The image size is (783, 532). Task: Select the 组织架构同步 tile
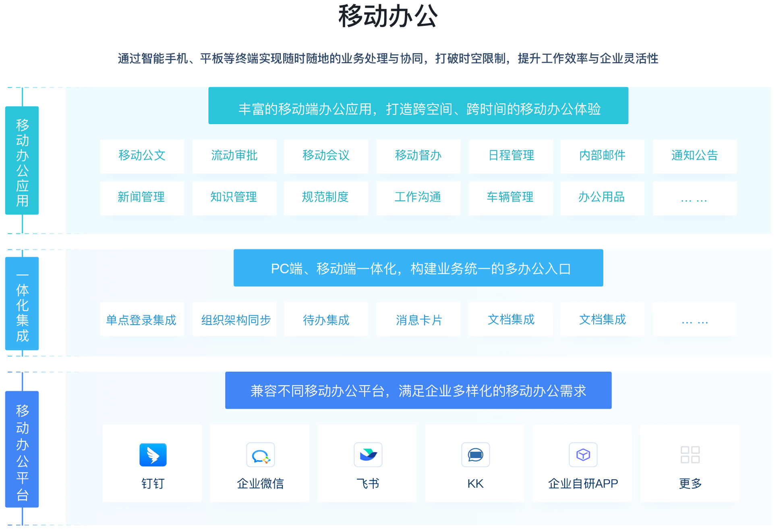coord(236,320)
